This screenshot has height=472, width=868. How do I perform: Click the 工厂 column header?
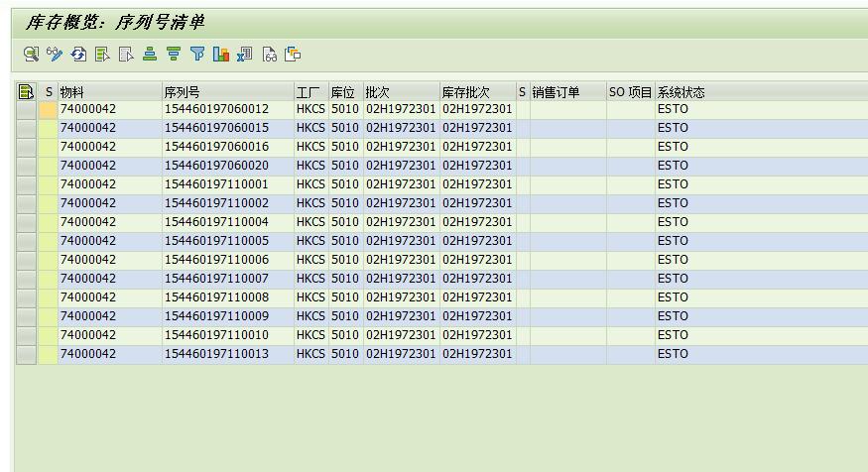coord(311,92)
